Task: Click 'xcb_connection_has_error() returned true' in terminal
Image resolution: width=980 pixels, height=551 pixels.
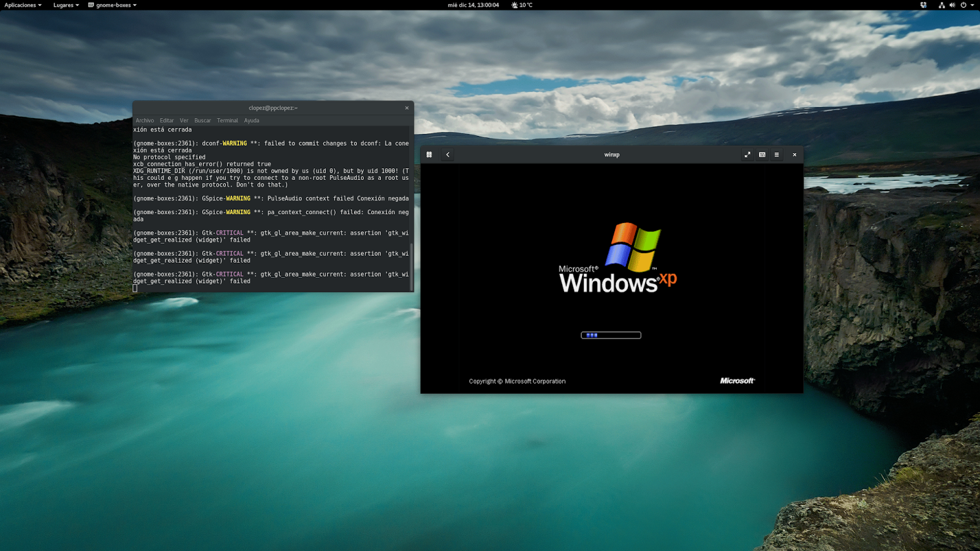Action: click(x=202, y=164)
